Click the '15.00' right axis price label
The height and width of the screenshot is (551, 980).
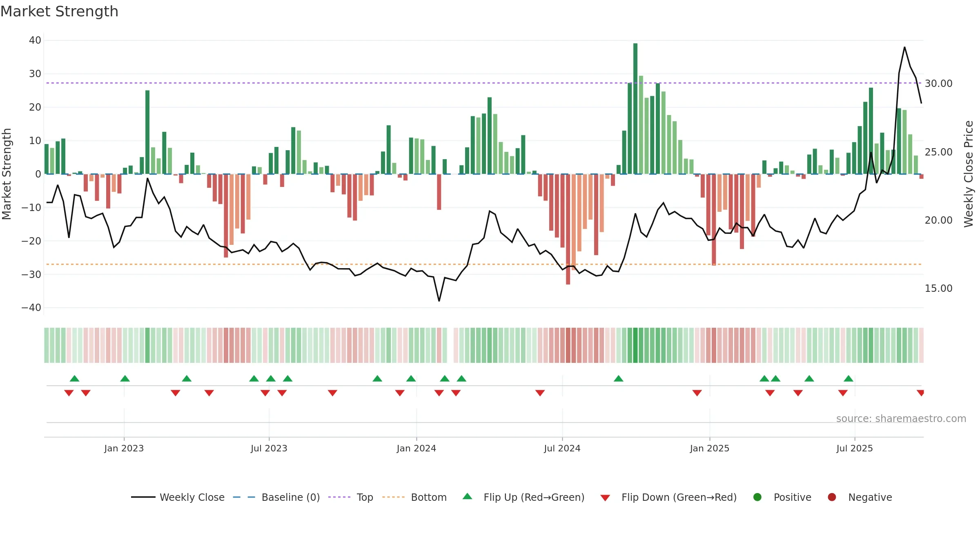(939, 289)
